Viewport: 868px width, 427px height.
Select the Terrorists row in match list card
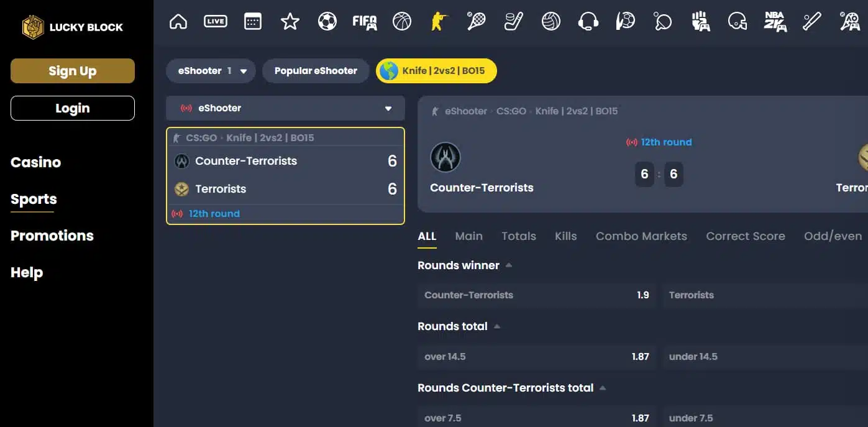pos(285,189)
